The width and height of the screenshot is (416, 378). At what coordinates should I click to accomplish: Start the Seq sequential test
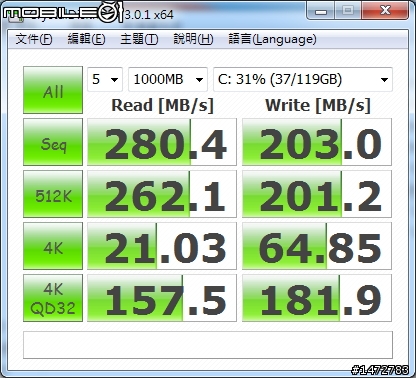[53, 142]
